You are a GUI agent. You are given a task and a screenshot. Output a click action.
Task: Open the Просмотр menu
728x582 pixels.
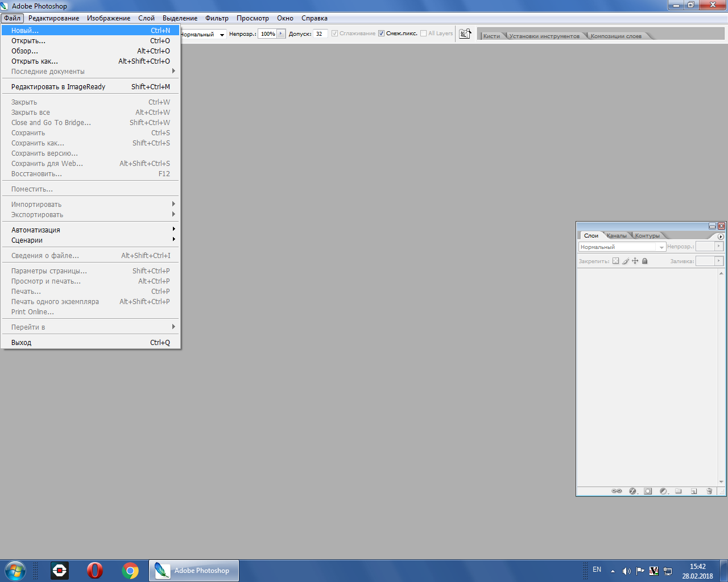[x=253, y=18]
